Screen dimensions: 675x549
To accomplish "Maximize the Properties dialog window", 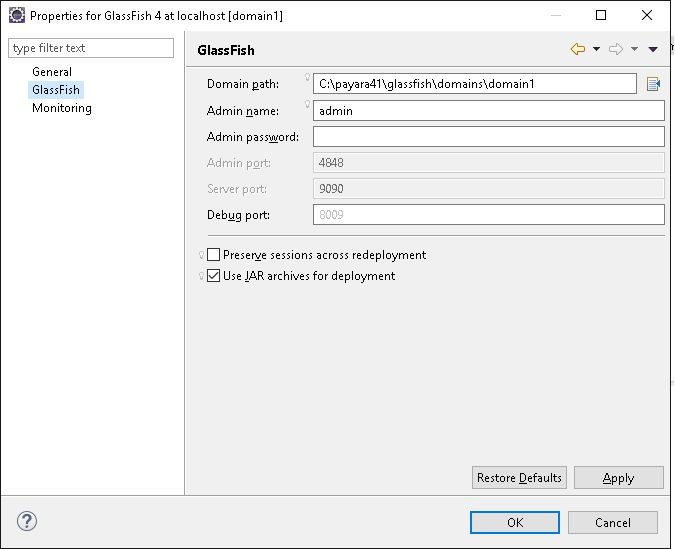I will 601,16.
